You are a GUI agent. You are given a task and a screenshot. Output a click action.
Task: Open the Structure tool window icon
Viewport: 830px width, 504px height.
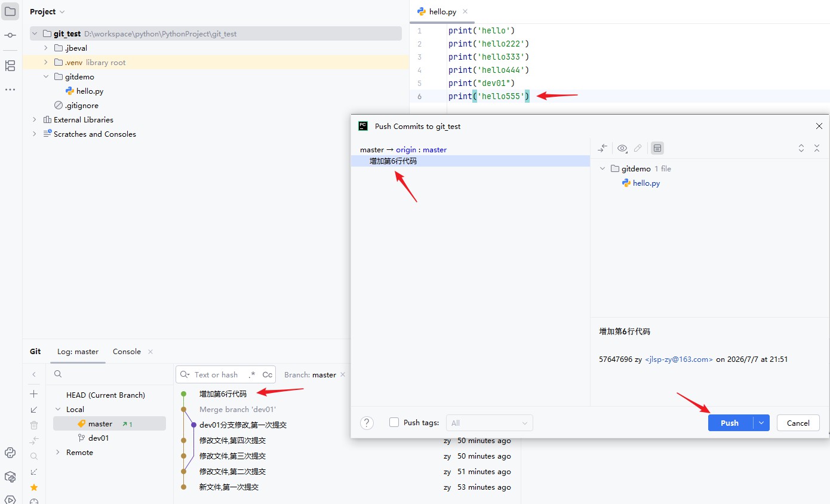[10, 66]
